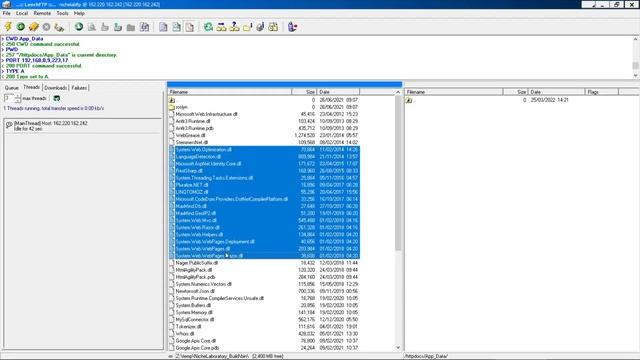Viewport: 640px width, 360px height.
Task: Click the yellow folder with exclamation mark icon
Action: pos(248,27)
